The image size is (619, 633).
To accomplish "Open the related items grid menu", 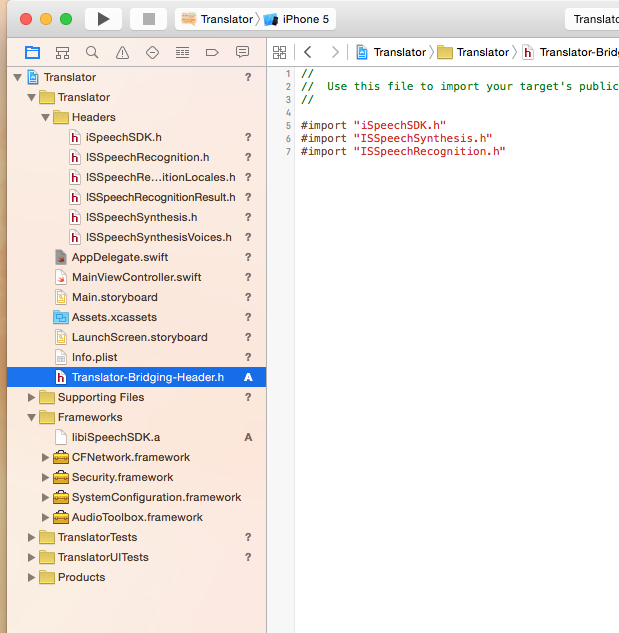I will tap(279, 52).
